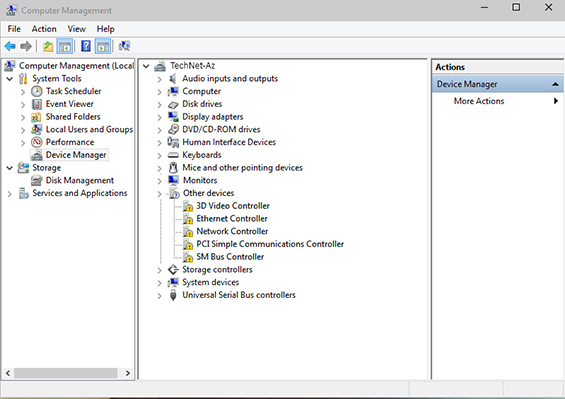Select the Shared Folders label

(73, 117)
